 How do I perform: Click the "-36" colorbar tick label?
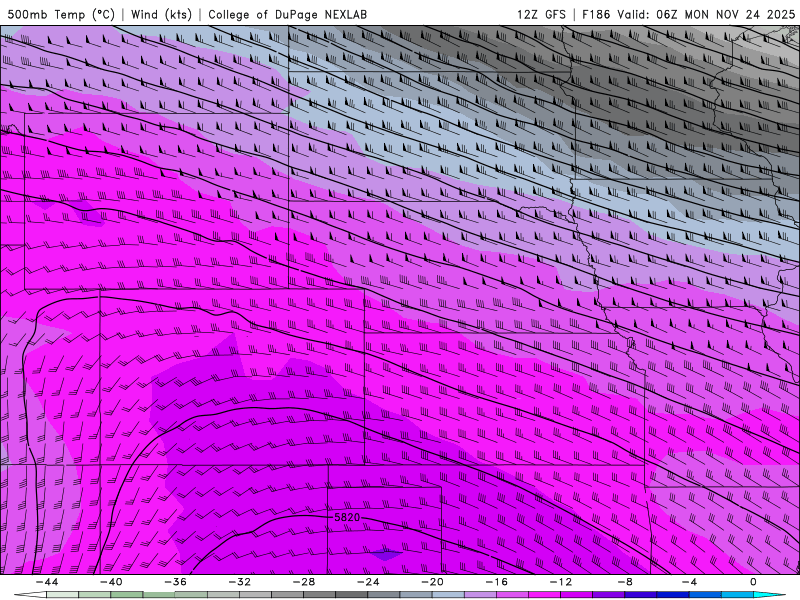[x=176, y=582]
